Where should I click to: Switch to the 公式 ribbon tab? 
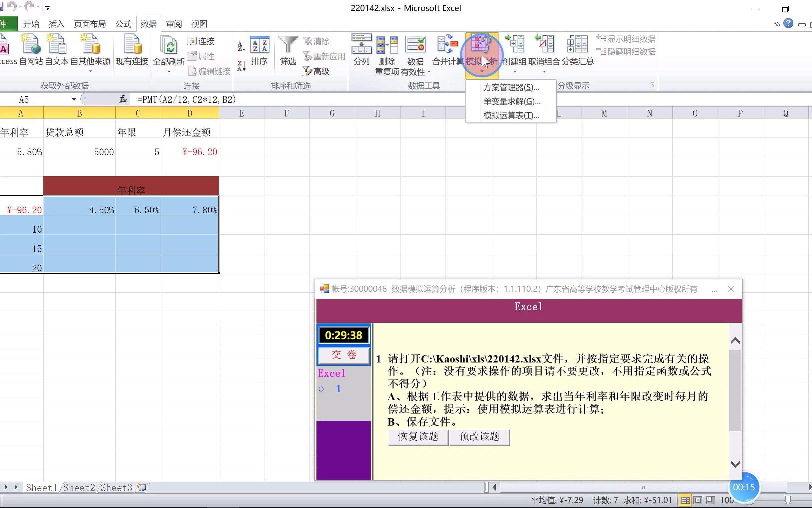click(122, 23)
